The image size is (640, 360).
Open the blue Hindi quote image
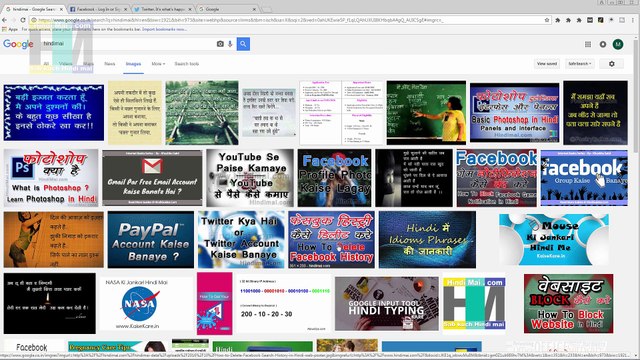54,113
